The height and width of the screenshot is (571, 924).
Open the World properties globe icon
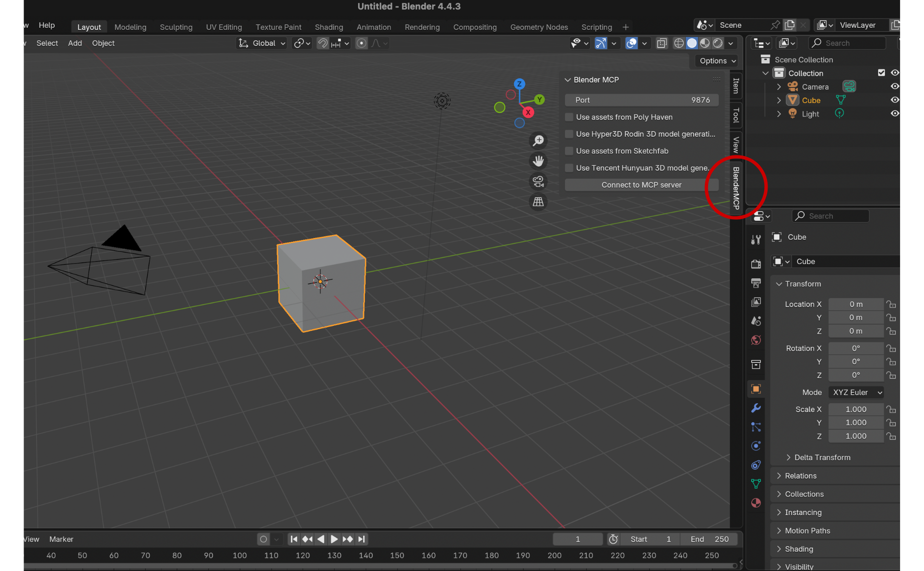point(756,340)
